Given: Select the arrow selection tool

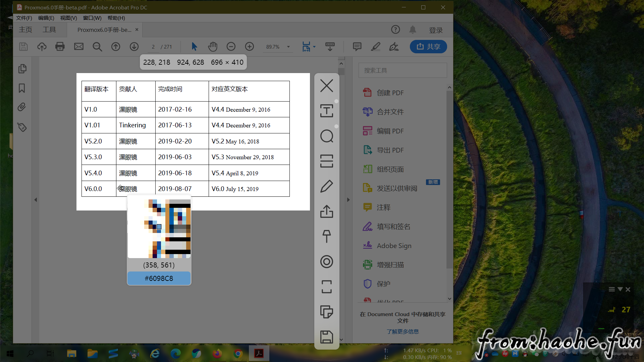Looking at the screenshot, I should coord(194,47).
